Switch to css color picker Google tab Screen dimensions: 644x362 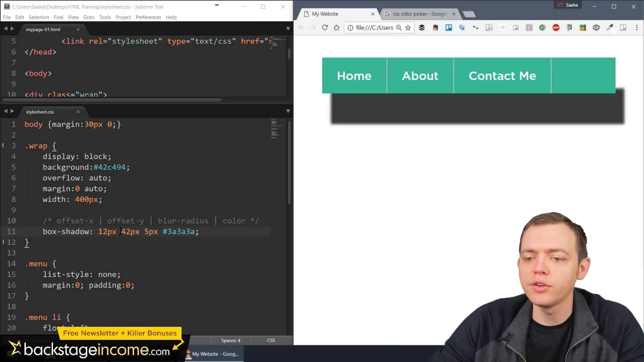[419, 14]
